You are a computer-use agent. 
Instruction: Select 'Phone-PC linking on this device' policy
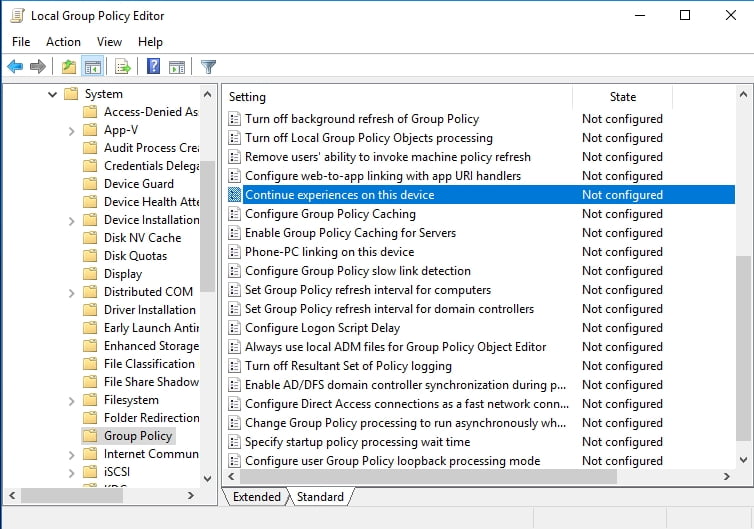coord(329,252)
